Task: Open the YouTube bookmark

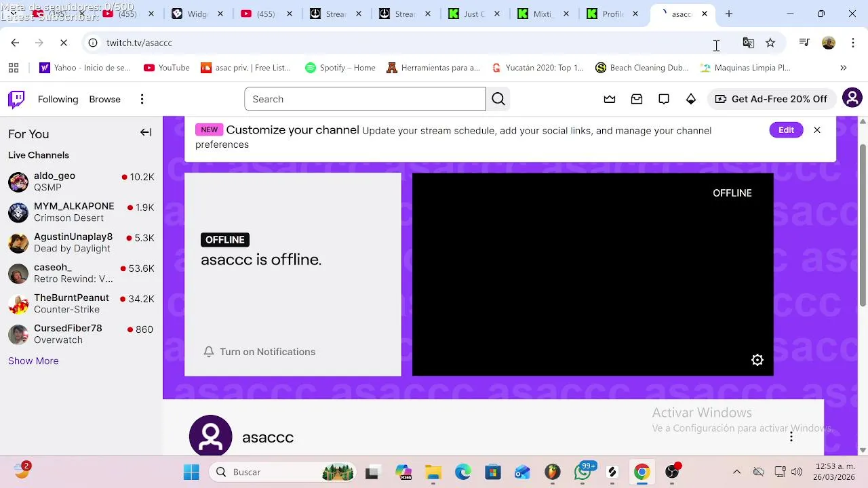Action: pos(167,68)
